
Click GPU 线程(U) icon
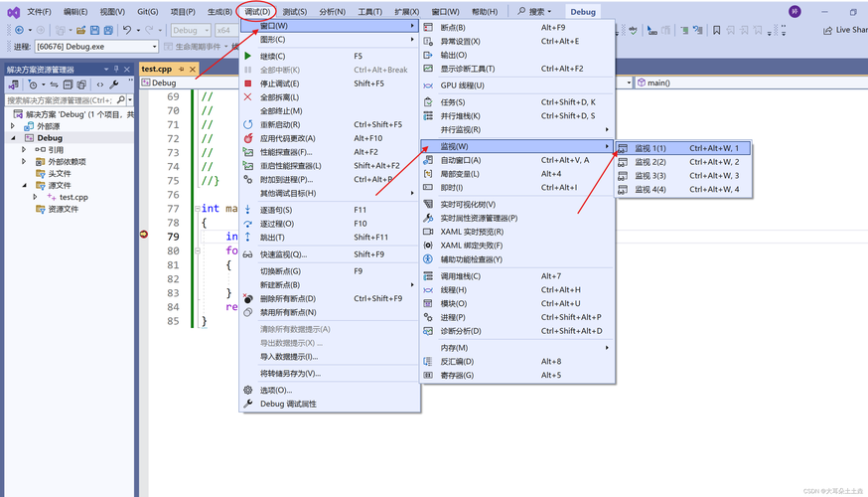point(428,85)
